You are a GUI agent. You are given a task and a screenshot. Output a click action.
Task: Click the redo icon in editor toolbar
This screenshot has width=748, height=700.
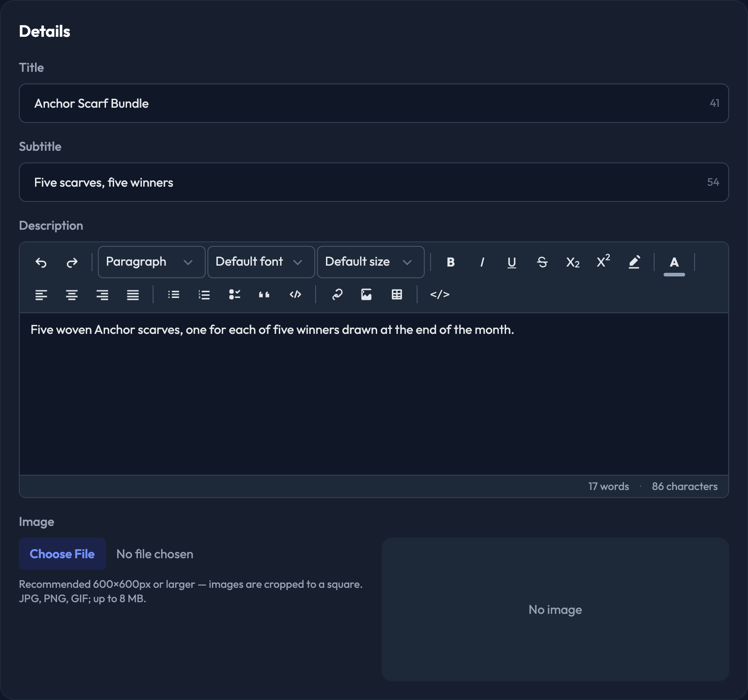pos(72,262)
